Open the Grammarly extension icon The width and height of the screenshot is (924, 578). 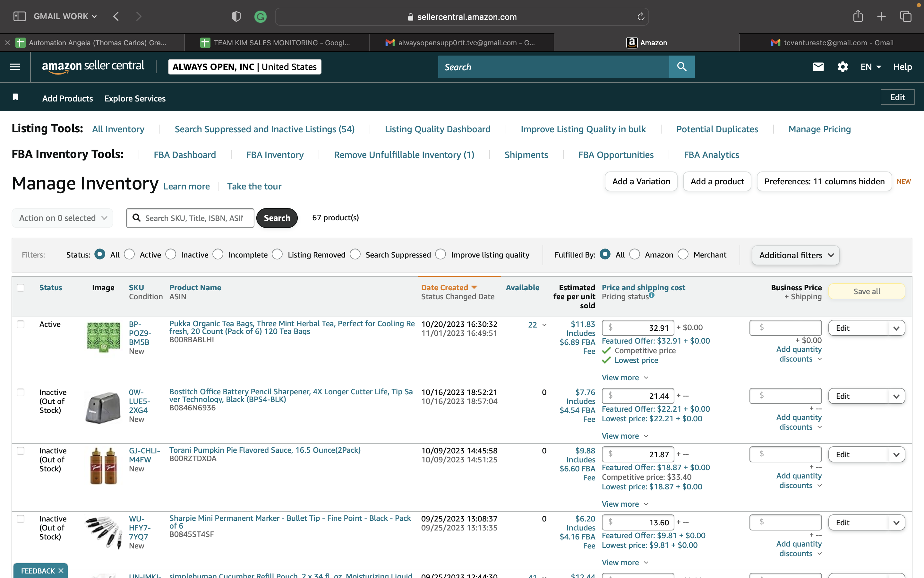pos(261,16)
